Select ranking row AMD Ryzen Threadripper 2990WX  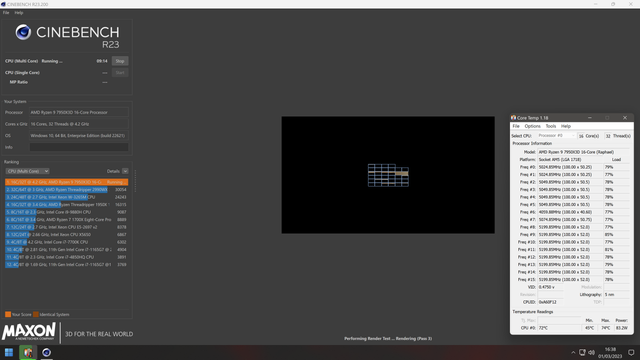67,189
